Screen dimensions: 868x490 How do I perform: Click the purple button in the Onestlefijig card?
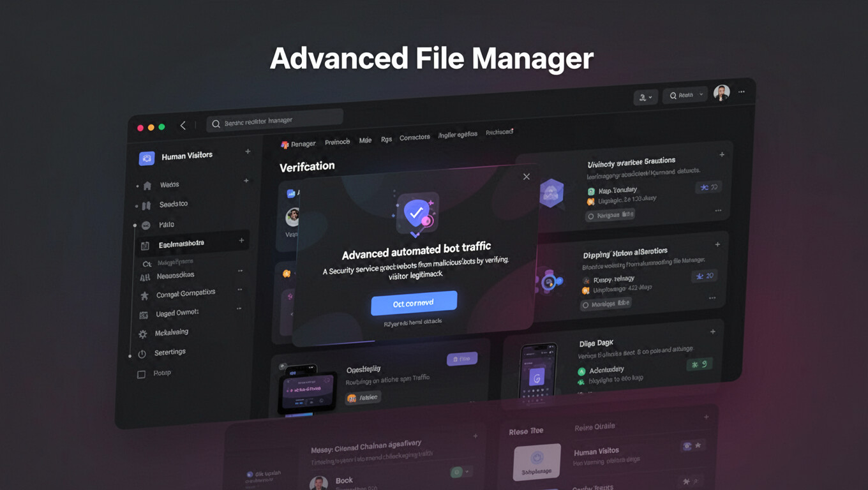(x=462, y=359)
